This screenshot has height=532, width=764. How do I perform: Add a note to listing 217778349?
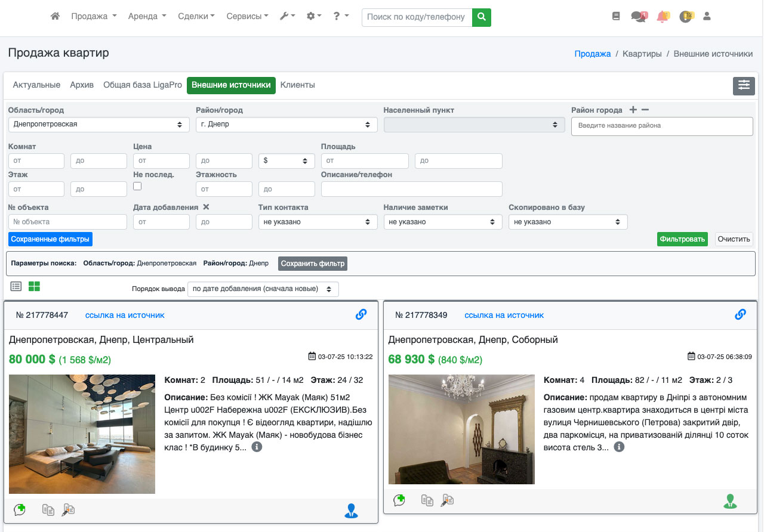[399, 500]
